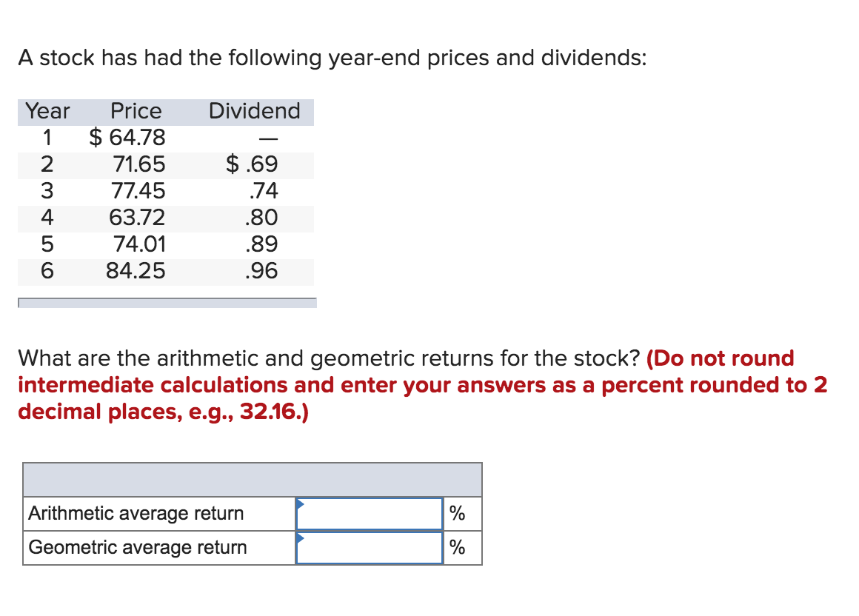Click the Year 2 price 71.65
This screenshot has height=616, width=859.
(x=139, y=164)
